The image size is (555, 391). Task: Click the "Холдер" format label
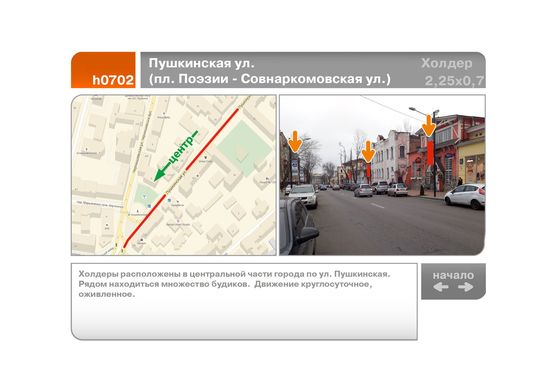[x=447, y=63]
